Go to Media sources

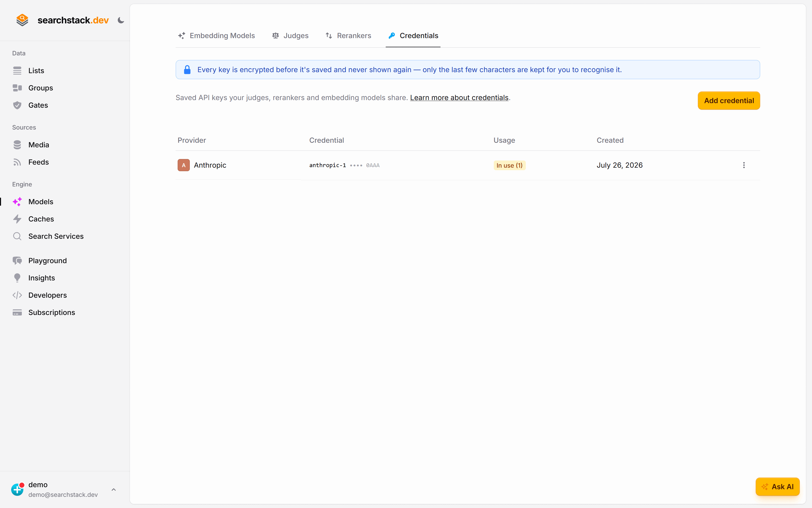(x=39, y=145)
